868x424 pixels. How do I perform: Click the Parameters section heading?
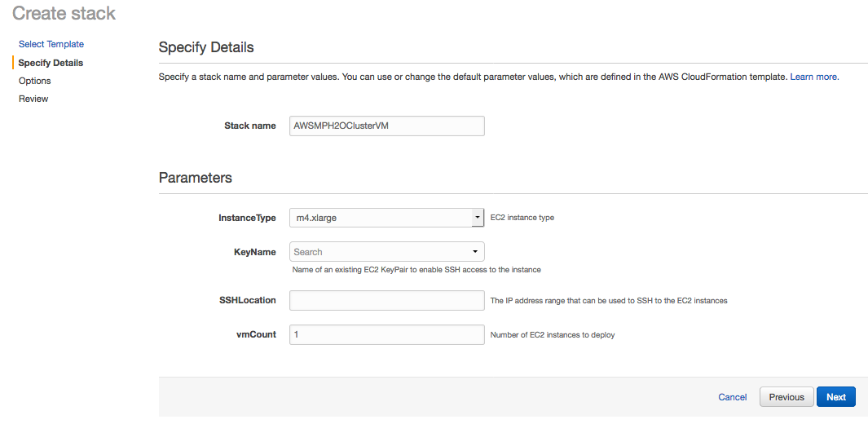(x=195, y=178)
